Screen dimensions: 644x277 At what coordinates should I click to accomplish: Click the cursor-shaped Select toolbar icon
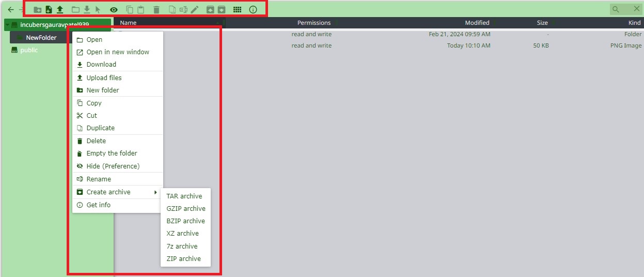coord(98,9)
